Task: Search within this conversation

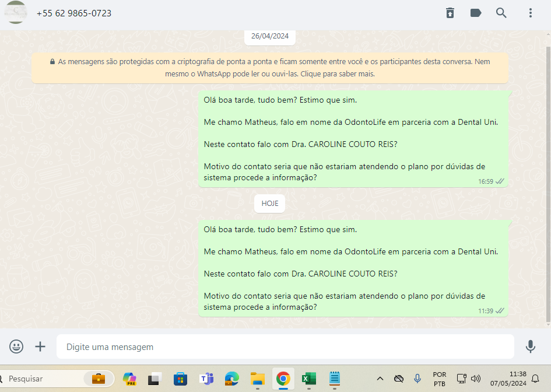Action: point(501,13)
